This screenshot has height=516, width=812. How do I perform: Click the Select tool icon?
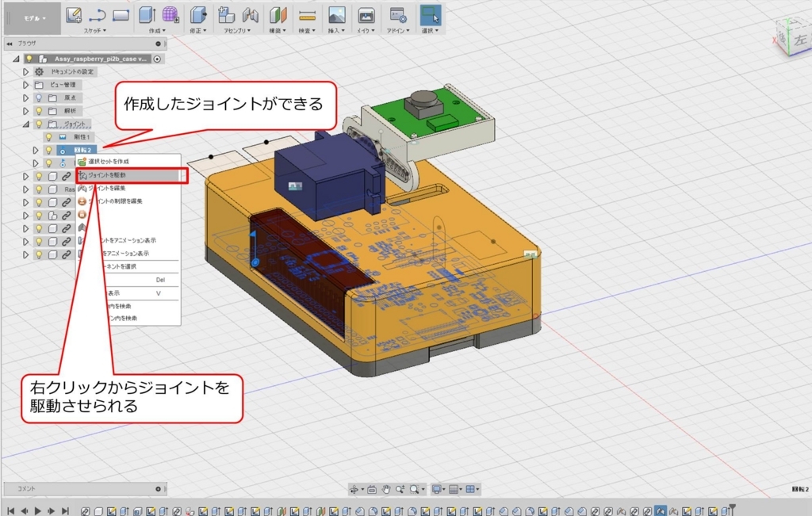pyautogui.click(x=430, y=15)
